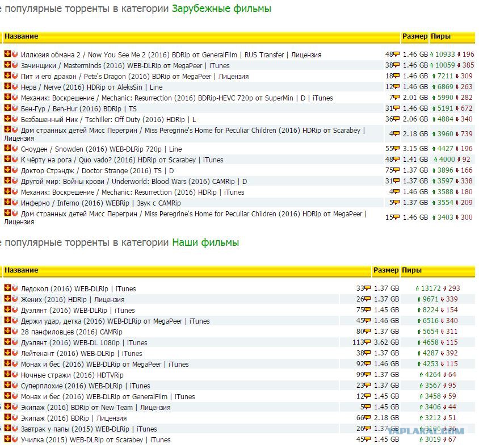Open the Жених (2016) HDRip torrent page

[x=73, y=299]
